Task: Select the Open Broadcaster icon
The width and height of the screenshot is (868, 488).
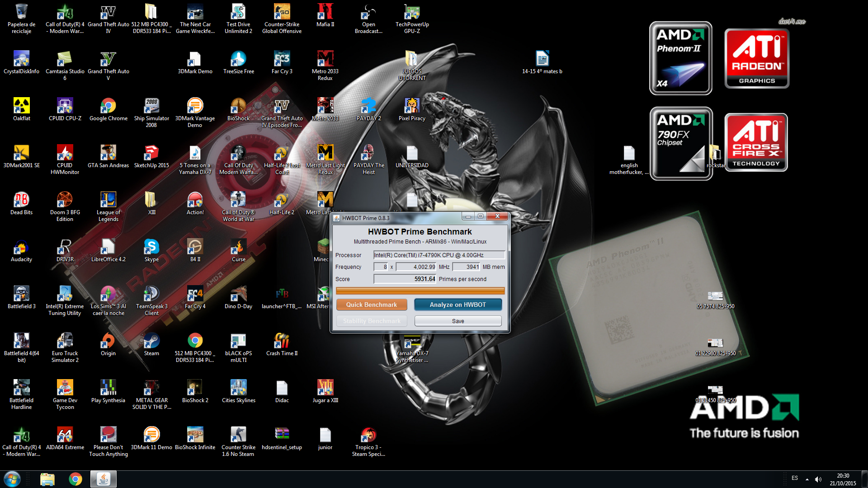Action: (x=368, y=19)
